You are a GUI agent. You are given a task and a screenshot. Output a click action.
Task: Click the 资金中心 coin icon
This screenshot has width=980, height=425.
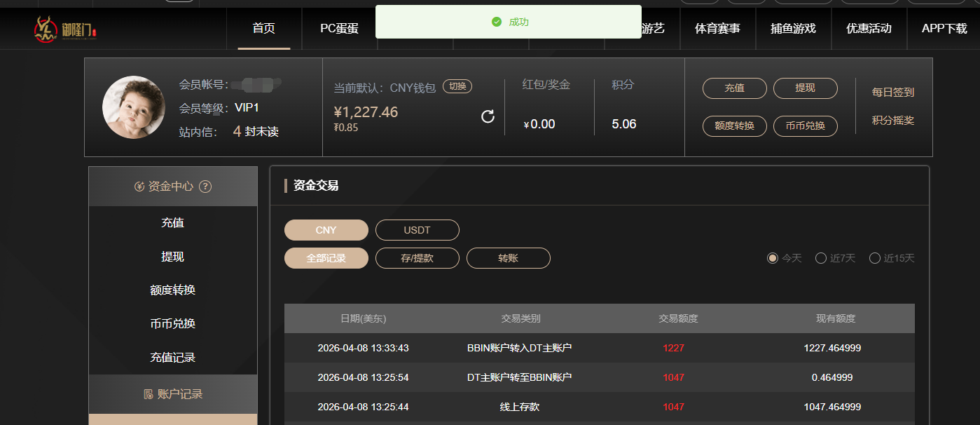[x=139, y=187]
